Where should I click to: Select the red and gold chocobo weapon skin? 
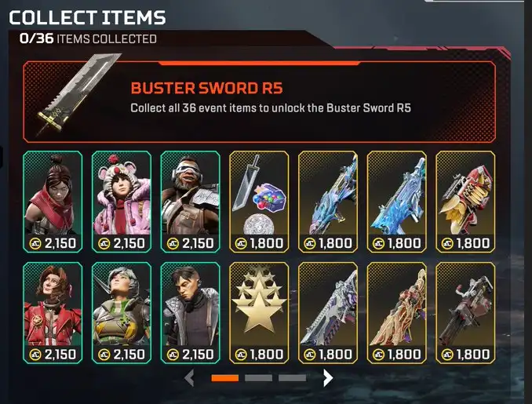[465, 202]
